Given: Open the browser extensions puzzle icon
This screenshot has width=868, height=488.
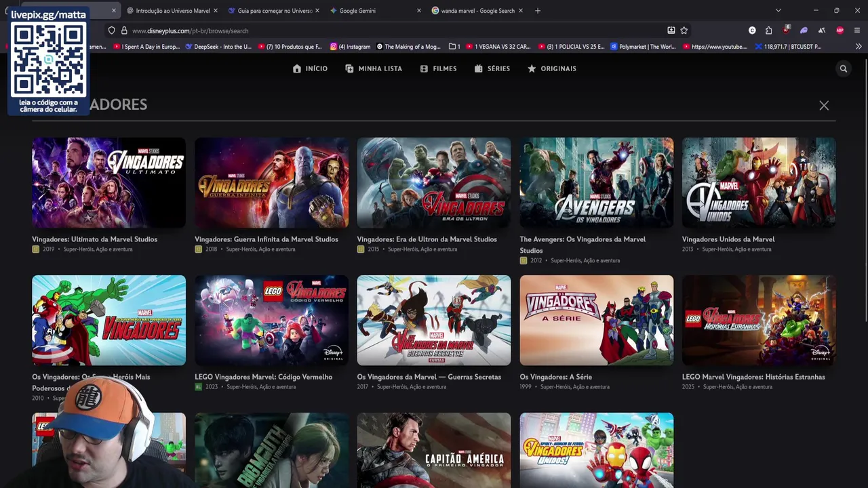Looking at the screenshot, I should (768, 30).
